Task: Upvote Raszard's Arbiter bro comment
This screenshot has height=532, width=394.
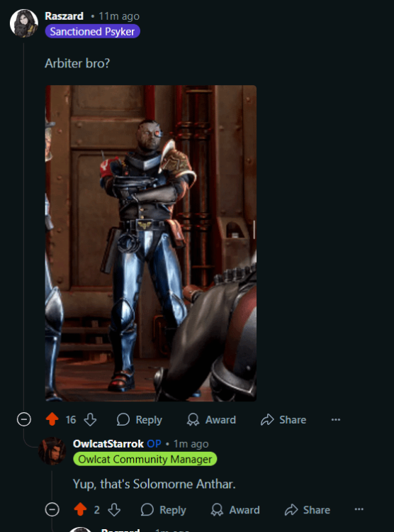Action: 52,419
